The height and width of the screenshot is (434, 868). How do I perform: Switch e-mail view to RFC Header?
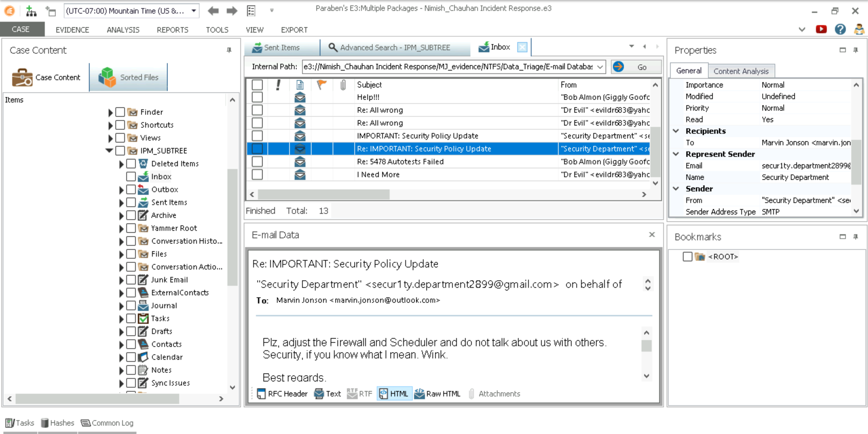[x=281, y=394]
